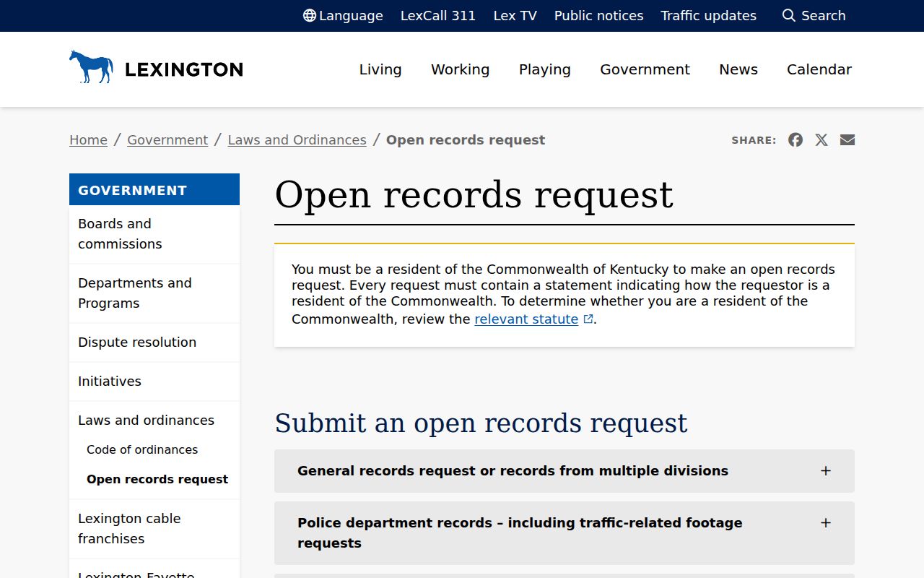924x578 pixels.
Task: Share page by email envelope icon
Action: (x=847, y=140)
